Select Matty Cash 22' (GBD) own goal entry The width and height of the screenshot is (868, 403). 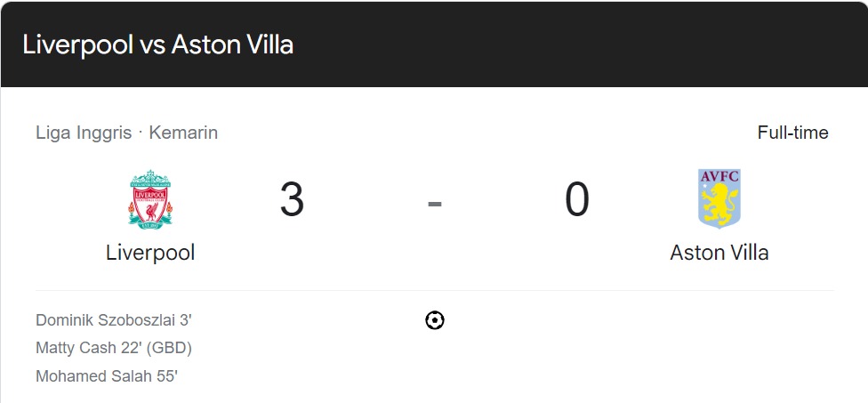point(114,348)
